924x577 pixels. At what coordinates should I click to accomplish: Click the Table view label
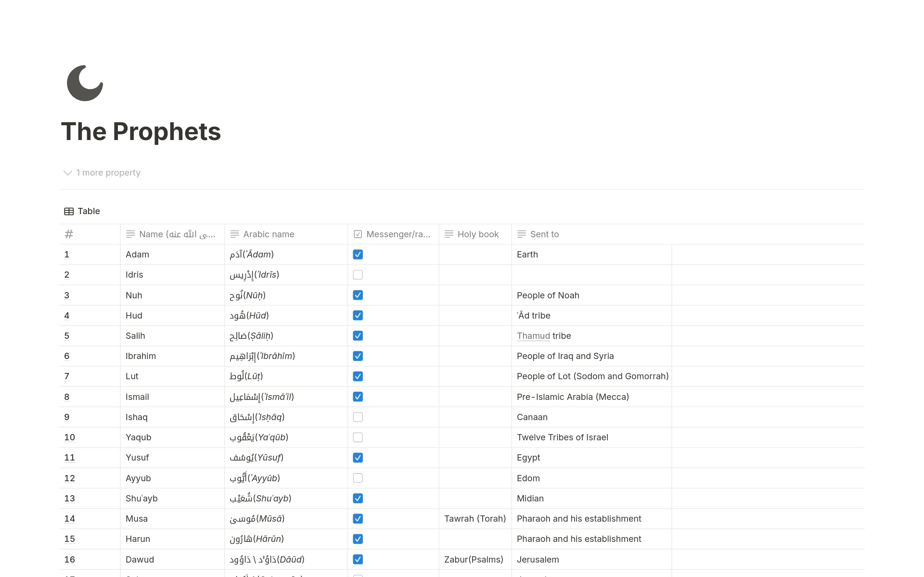89,211
